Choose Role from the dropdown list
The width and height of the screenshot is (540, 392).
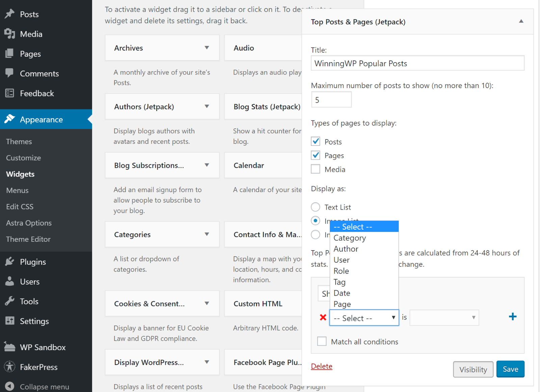click(364, 271)
